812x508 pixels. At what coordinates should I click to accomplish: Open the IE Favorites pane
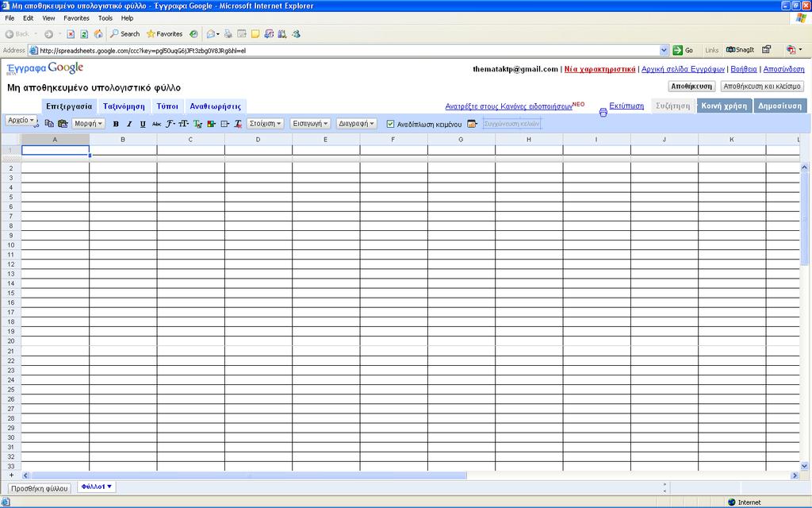[165, 34]
